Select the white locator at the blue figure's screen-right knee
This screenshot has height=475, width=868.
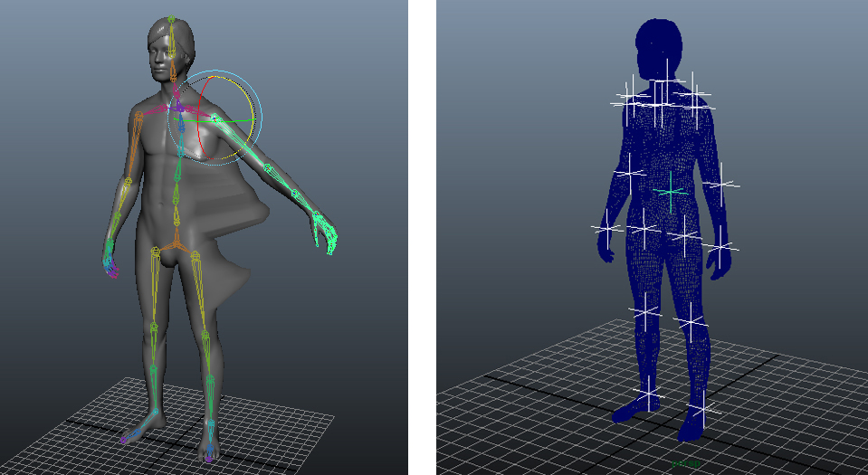click(x=691, y=320)
